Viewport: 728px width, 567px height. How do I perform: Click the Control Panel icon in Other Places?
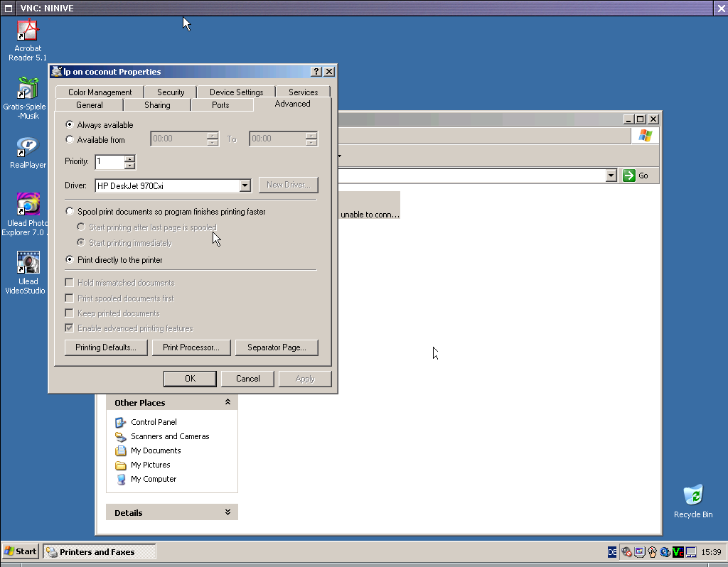tap(120, 422)
